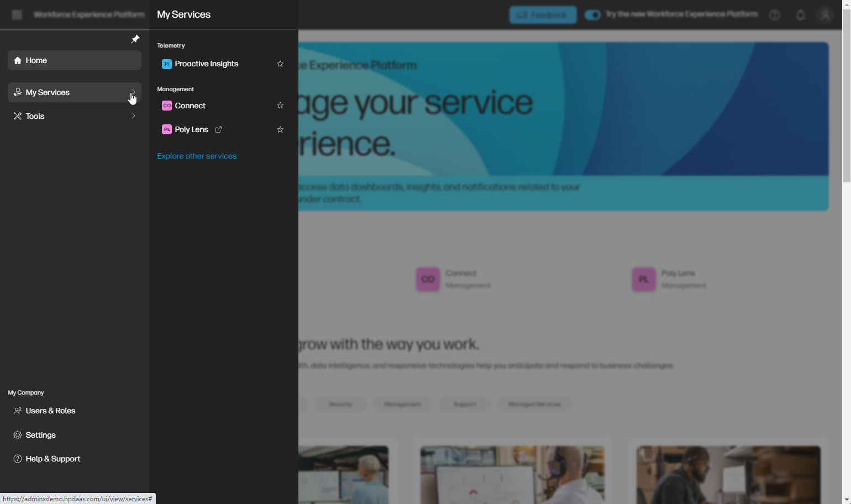Pin the navigation sidebar open
This screenshot has height=504, width=851.
click(x=135, y=39)
